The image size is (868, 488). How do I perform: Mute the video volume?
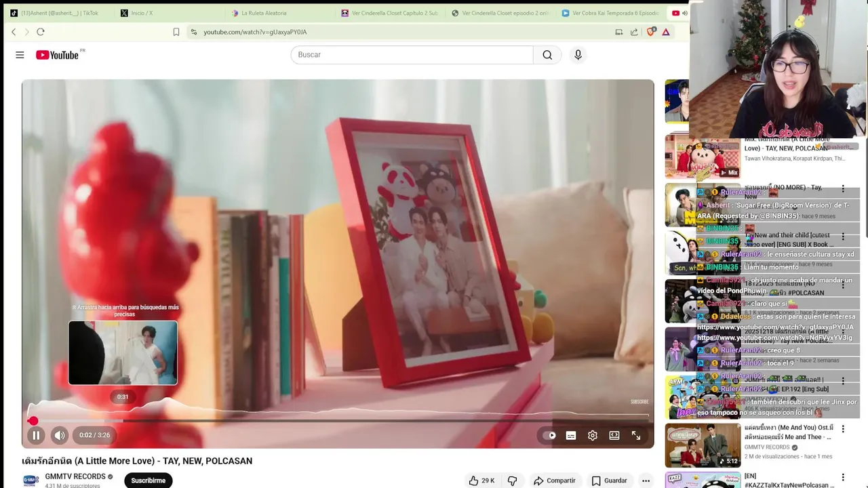click(x=60, y=435)
